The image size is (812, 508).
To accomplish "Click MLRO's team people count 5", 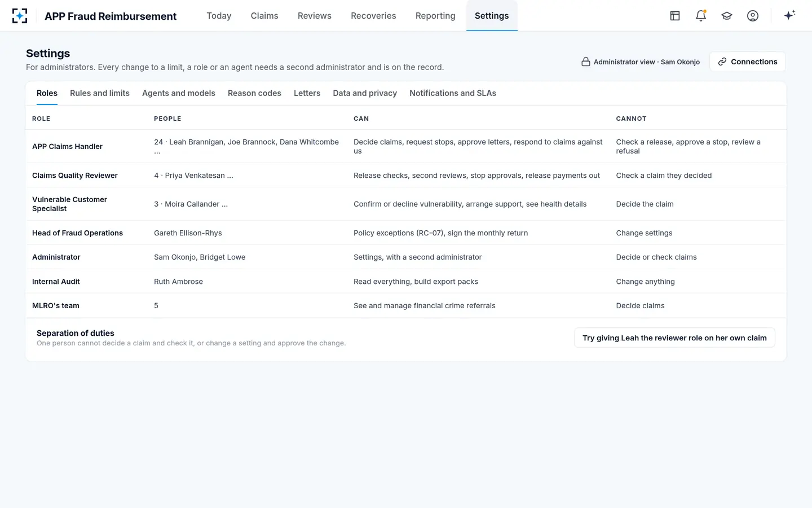I will coord(156,305).
